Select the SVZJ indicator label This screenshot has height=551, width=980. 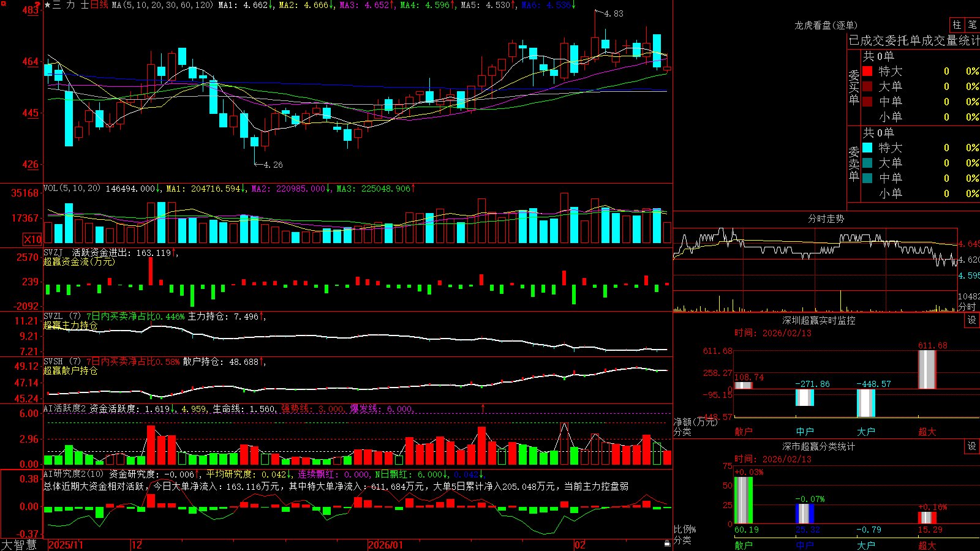coord(53,252)
